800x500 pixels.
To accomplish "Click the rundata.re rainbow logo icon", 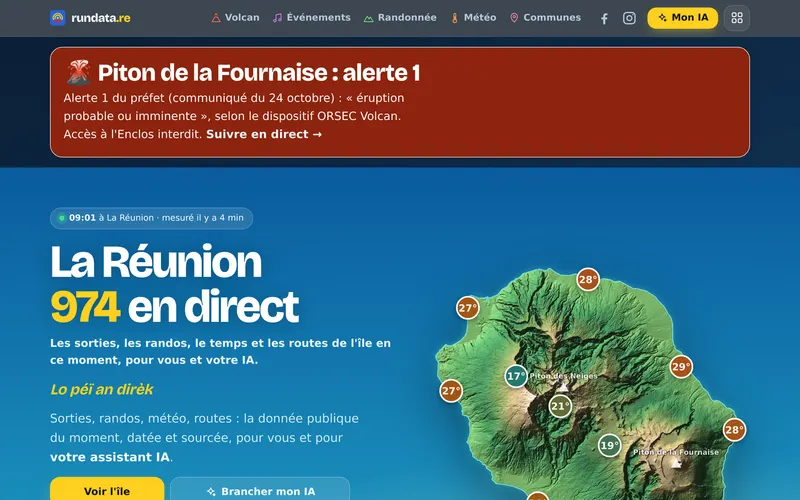I will [x=58, y=18].
